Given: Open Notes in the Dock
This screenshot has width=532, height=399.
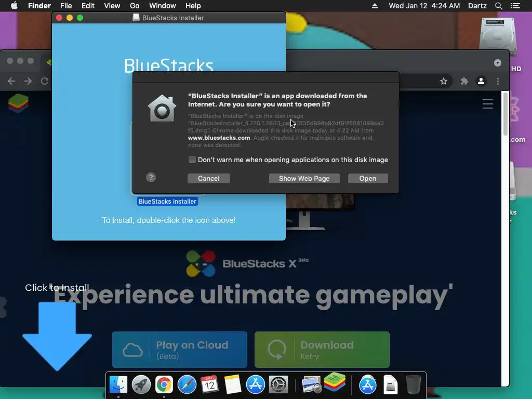Looking at the screenshot, I should click(x=232, y=384).
